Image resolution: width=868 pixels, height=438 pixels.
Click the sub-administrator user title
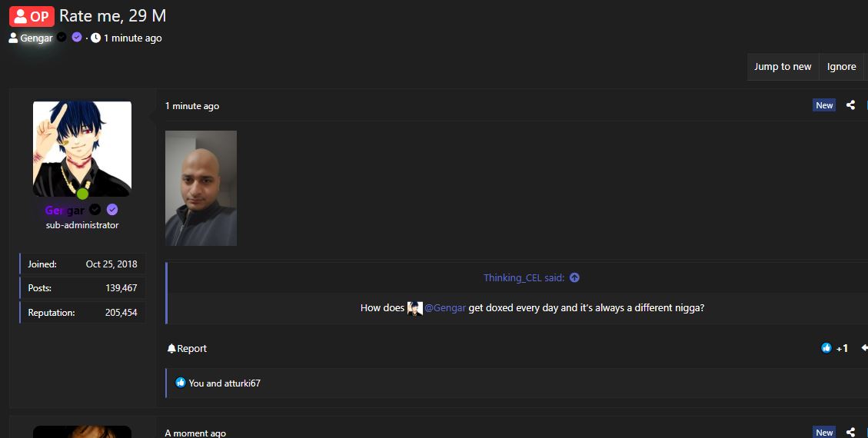point(82,225)
